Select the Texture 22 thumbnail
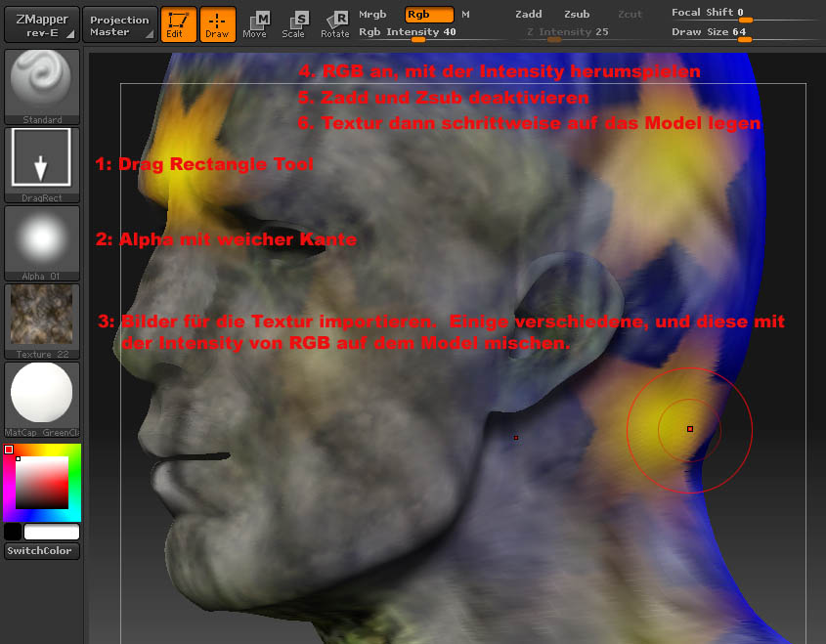Image resolution: width=826 pixels, height=644 pixels. tap(41, 321)
